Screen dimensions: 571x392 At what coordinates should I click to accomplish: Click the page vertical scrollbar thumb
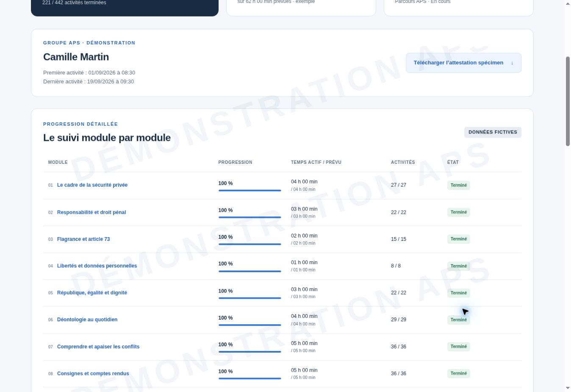tap(568, 101)
